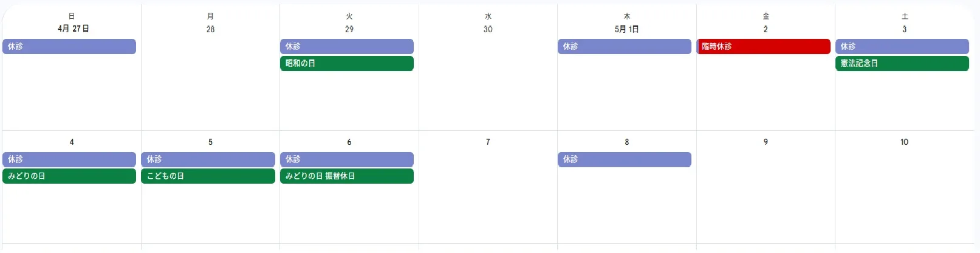The width and height of the screenshot is (980, 253).
Task: Open the 休診 event on April 29
Action: coord(347,47)
